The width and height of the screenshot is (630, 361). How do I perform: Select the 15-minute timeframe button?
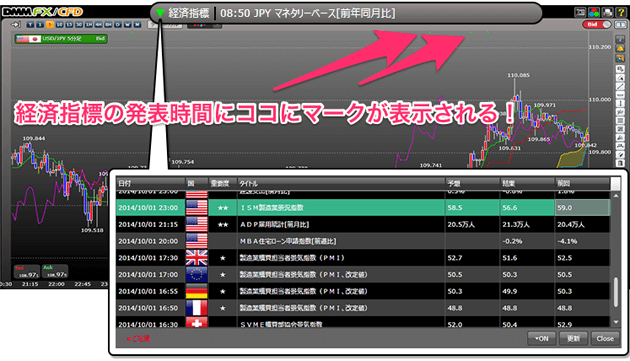tap(69, 25)
